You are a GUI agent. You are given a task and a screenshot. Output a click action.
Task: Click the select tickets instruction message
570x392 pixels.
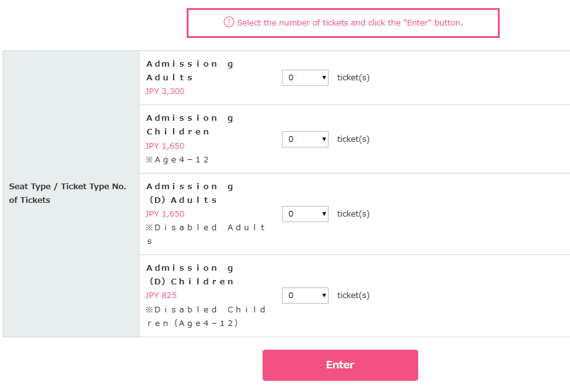pos(350,22)
